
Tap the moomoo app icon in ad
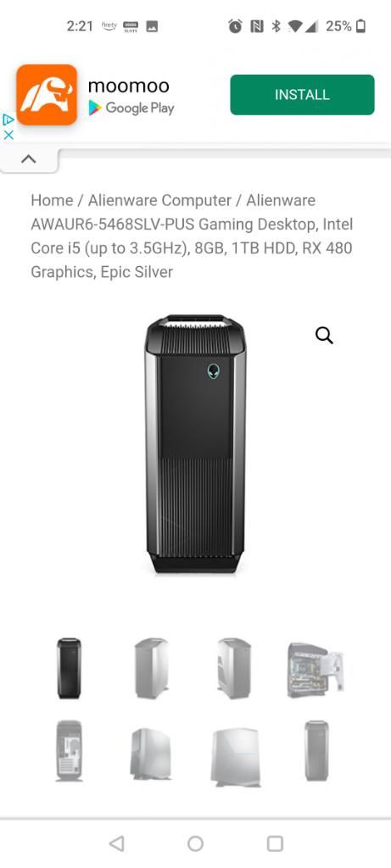pyautogui.click(x=47, y=95)
